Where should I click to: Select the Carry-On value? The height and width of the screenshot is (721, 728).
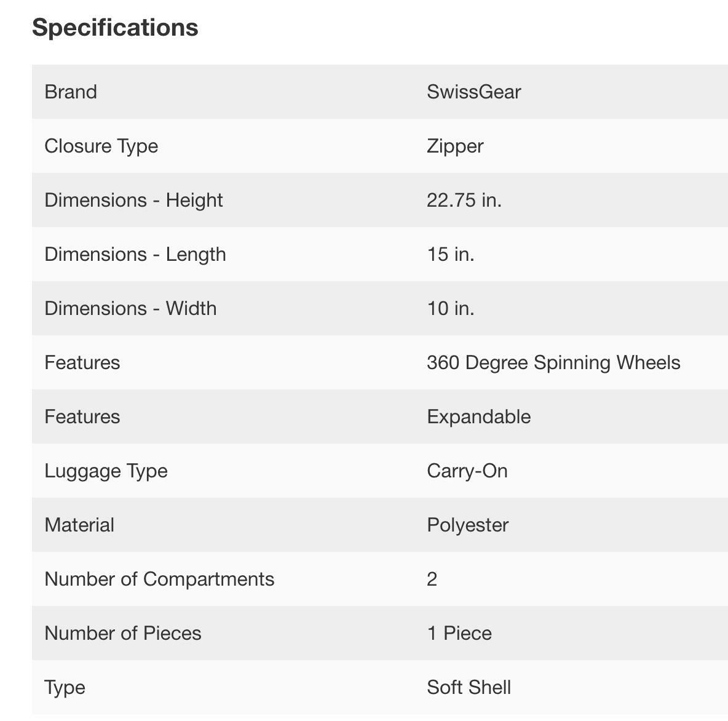467,471
